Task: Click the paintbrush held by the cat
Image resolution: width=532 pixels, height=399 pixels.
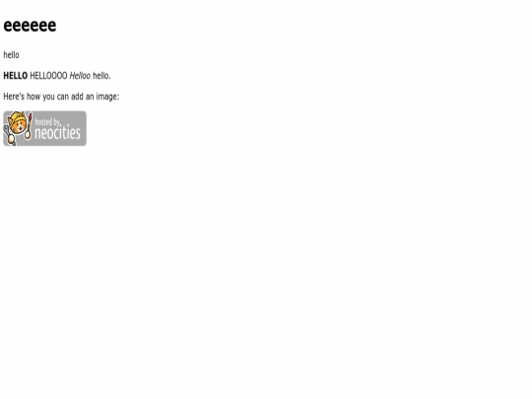Action: [x=29, y=126]
